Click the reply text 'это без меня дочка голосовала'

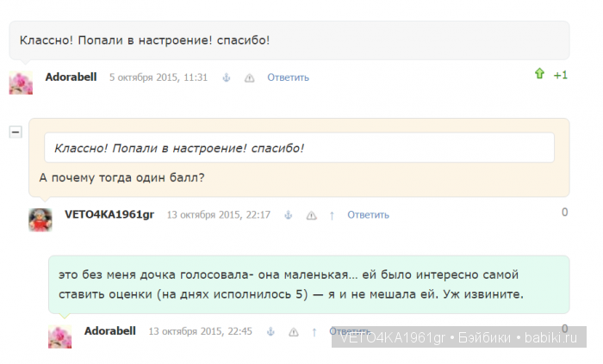[x=154, y=275]
